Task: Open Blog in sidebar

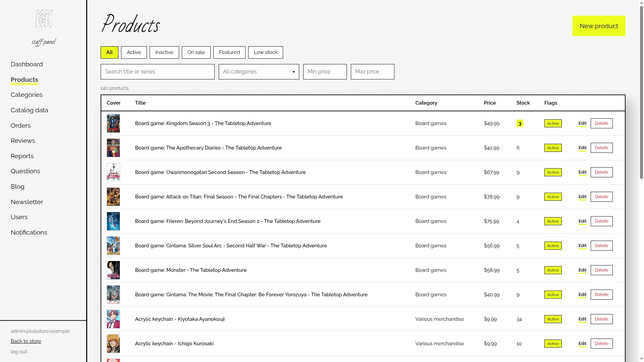Action: point(17,187)
